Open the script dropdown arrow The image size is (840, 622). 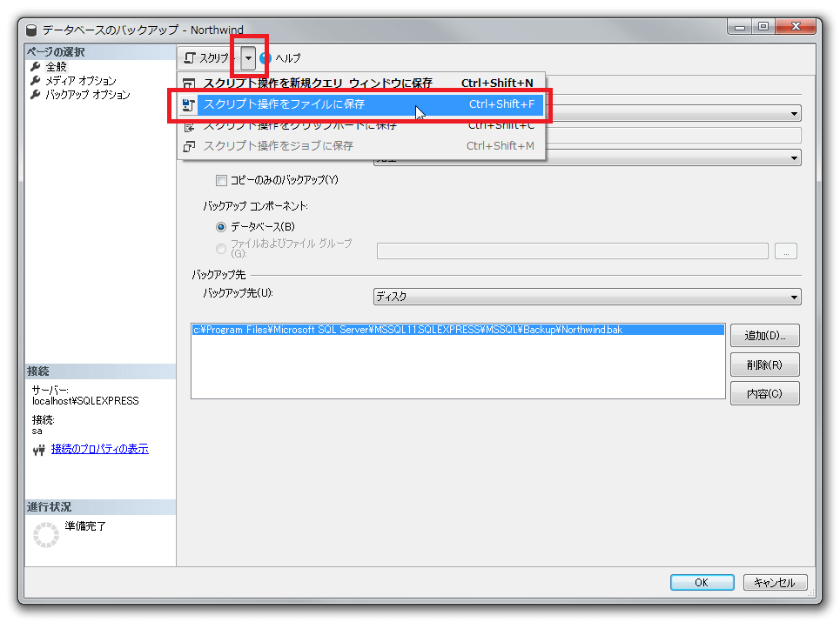click(x=249, y=58)
